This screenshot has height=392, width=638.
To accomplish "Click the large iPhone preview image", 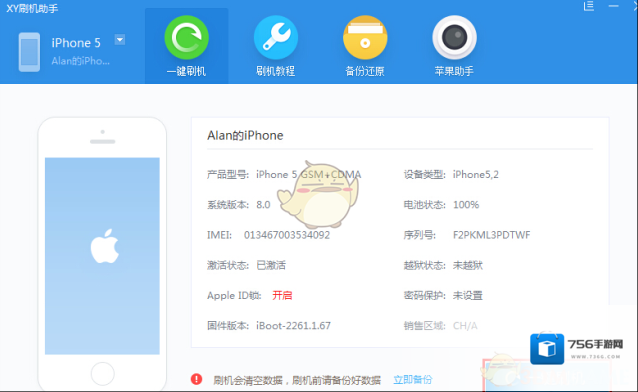I will [x=102, y=255].
